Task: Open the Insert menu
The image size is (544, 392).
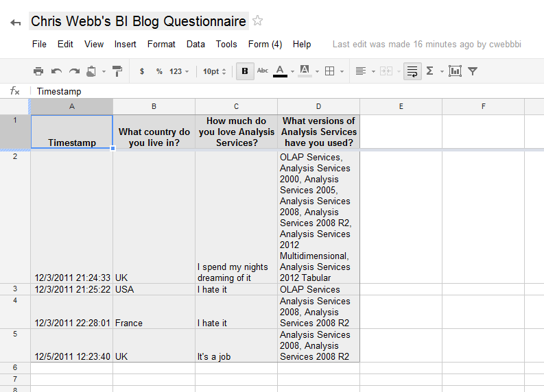Action: (126, 45)
